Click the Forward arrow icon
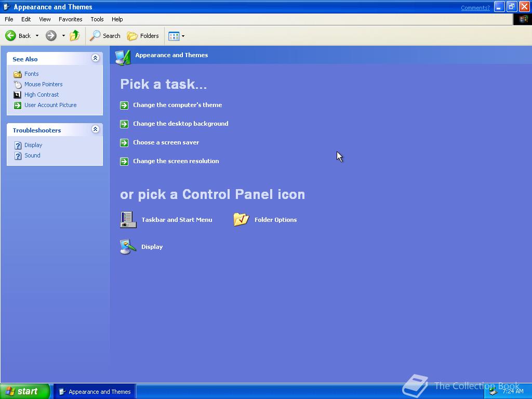 pyautogui.click(x=51, y=36)
